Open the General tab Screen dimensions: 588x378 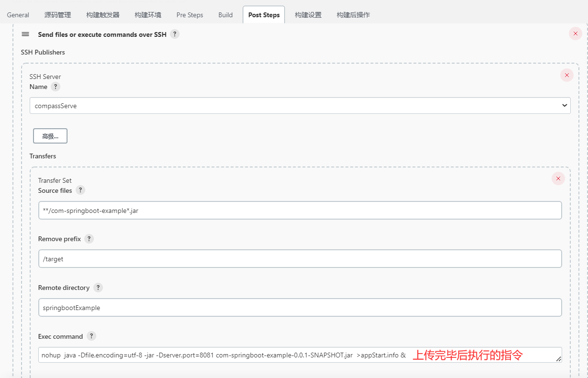(x=18, y=15)
